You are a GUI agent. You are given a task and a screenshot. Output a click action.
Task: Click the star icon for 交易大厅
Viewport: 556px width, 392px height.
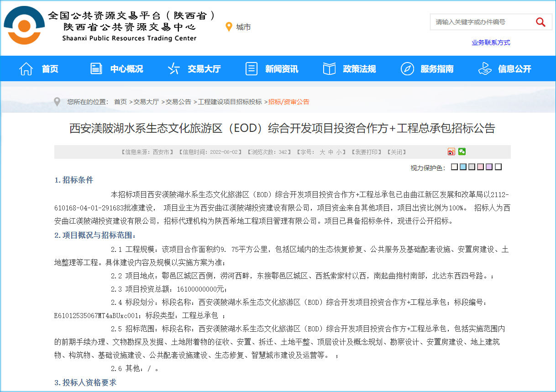pos(174,69)
